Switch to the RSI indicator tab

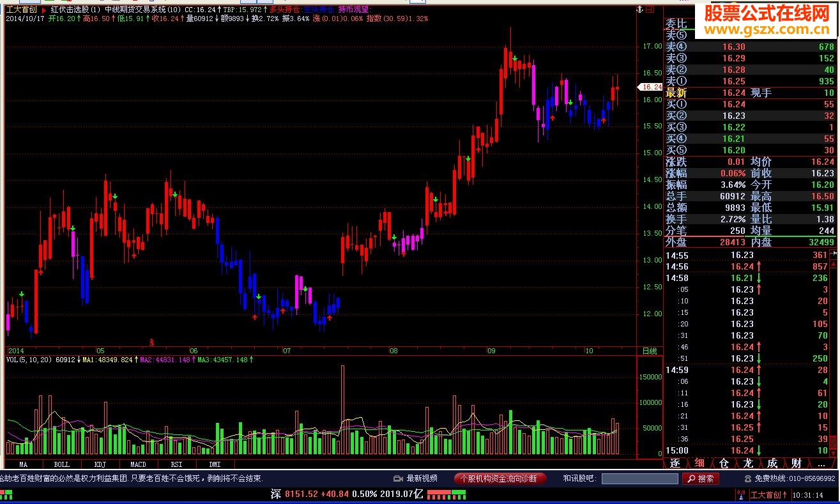click(176, 464)
